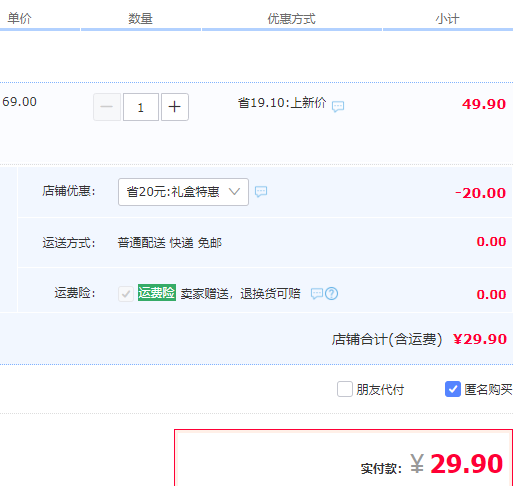Click the 优惠方式 column header
Viewport: 517px width, 486px height.
tap(291, 19)
